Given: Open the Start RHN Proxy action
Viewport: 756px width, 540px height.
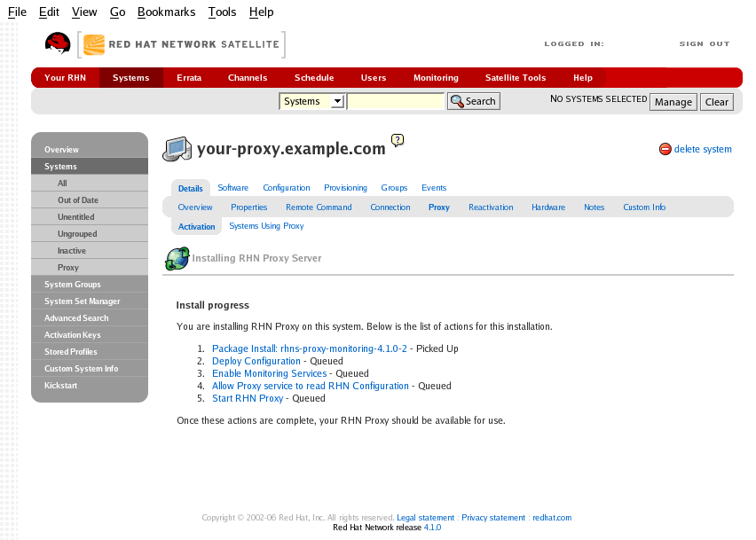Looking at the screenshot, I should (248, 399).
